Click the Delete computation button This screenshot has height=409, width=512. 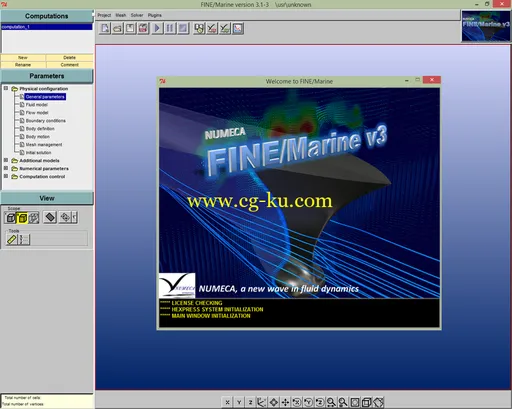[69, 57]
